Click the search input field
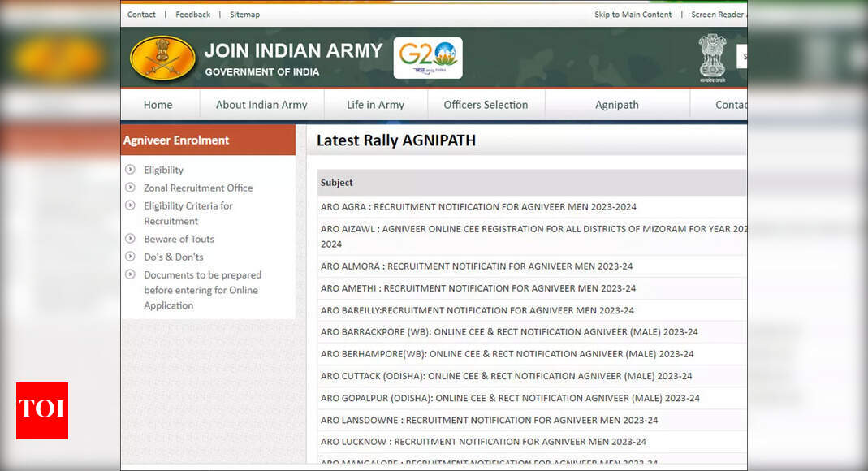Screen dimensions: 868x471 pyautogui.click(x=743, y=57)
